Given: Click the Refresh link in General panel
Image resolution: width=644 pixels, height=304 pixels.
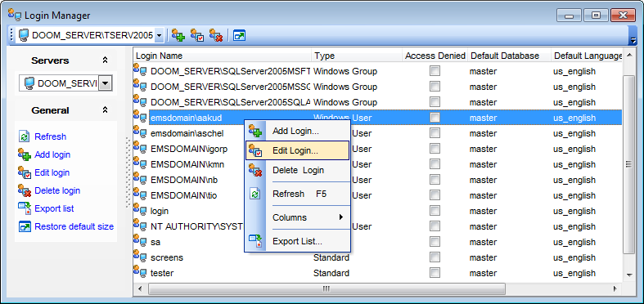Looking at the screenshot, I should point(51,136).
